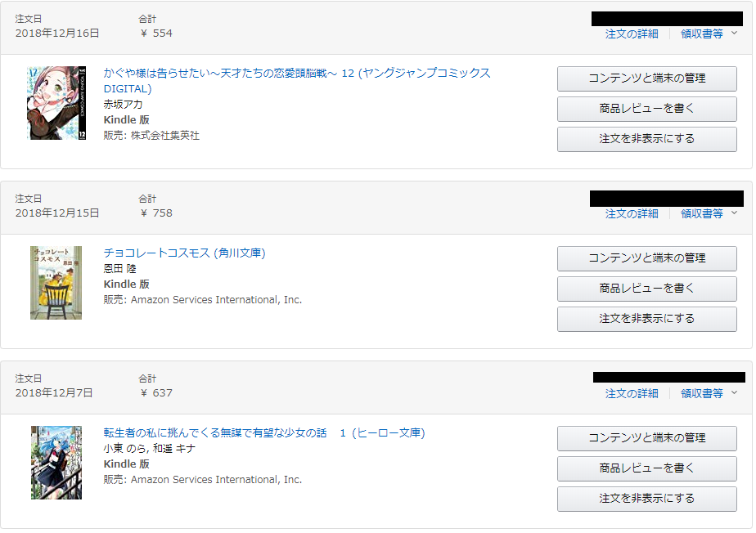
Task: Expand 領収書等 dropdown for December 16 order
Action: click(709, 34)
